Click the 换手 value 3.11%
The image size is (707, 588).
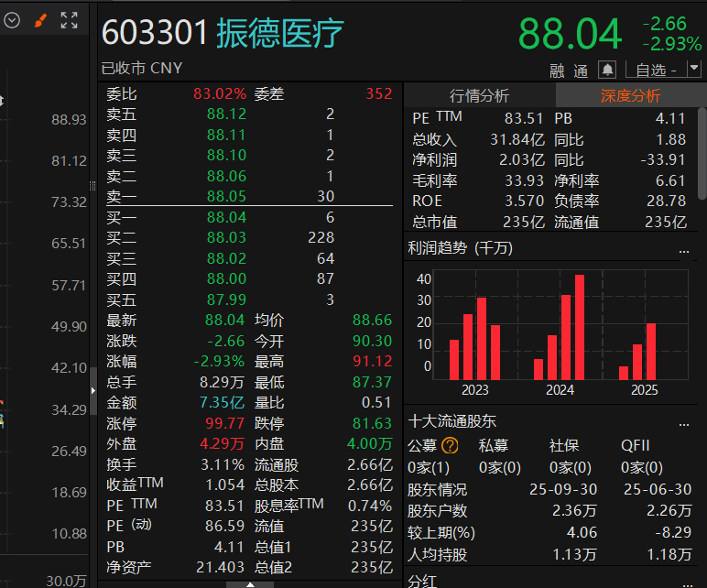(223, 464)
